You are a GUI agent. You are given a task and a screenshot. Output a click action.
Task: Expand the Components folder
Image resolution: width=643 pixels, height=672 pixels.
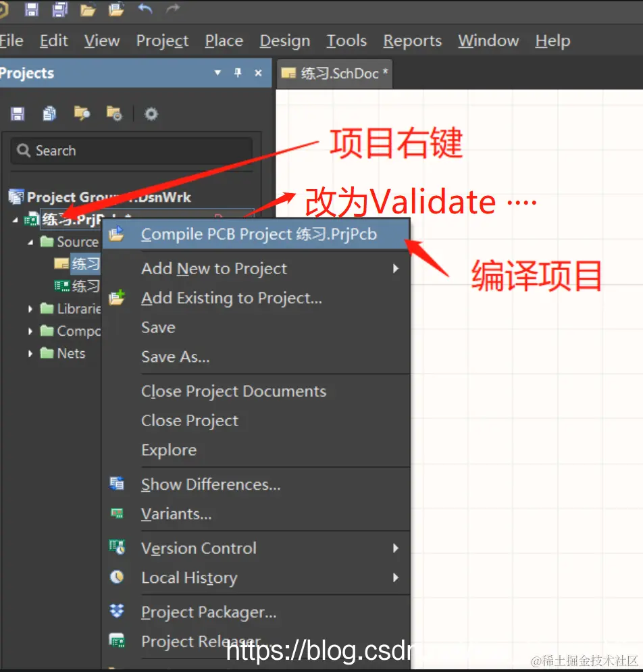(30, 331)
